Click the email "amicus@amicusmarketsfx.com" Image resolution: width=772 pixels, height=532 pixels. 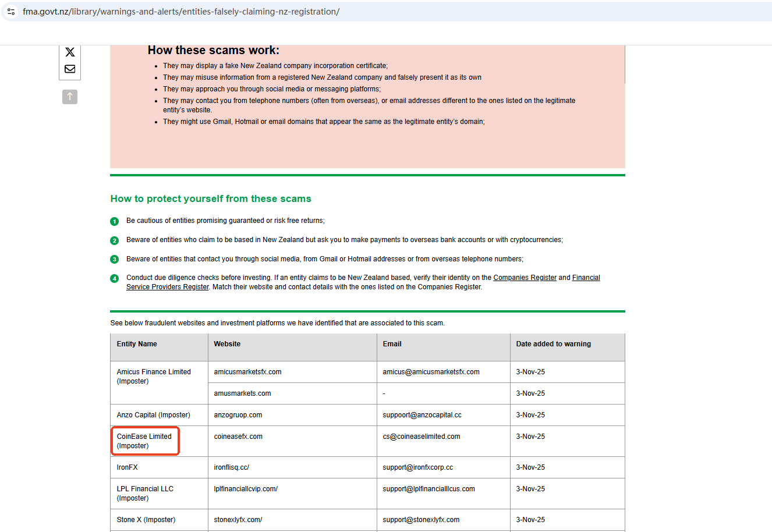(431, 372)
